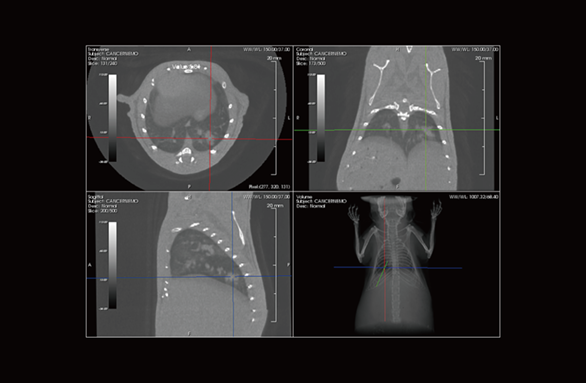Click the 'Sagittal' view title

tap(96, 196)
